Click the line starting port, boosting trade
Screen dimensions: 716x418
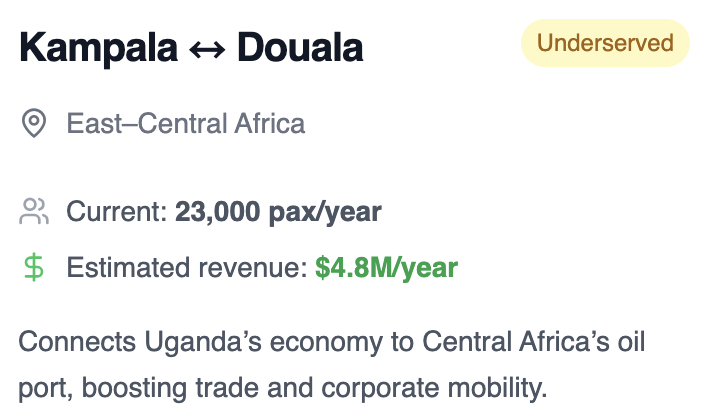click(x=283, y=389)
